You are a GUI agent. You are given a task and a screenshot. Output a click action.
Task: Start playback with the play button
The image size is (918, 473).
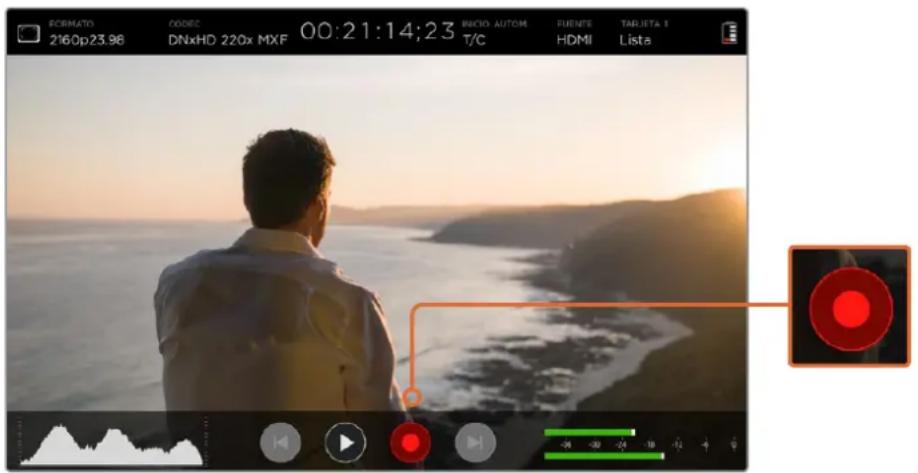pyautogui.click(x=345, y=443)
